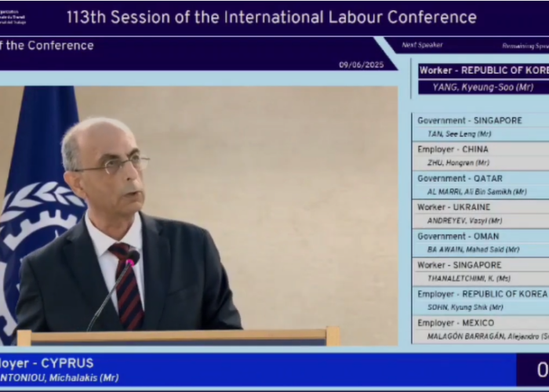Click the conference title '113th Session of the International Labour Conference'
549x392 pixels.
271,17
